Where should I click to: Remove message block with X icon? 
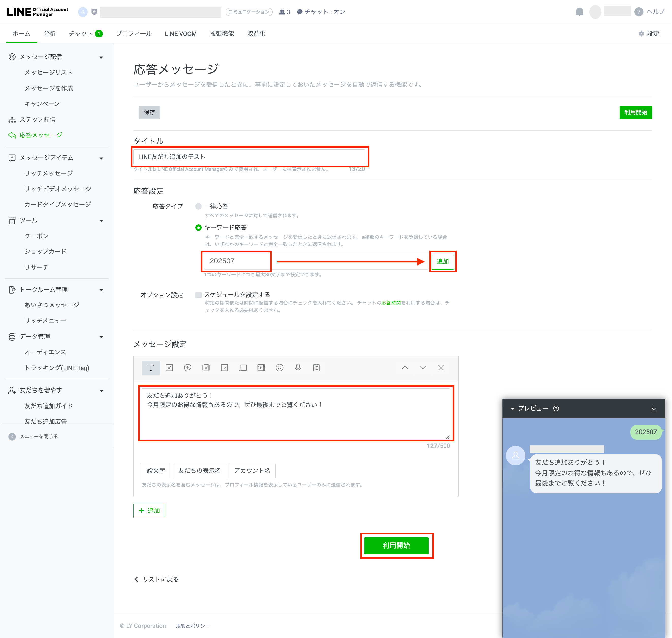441,368
